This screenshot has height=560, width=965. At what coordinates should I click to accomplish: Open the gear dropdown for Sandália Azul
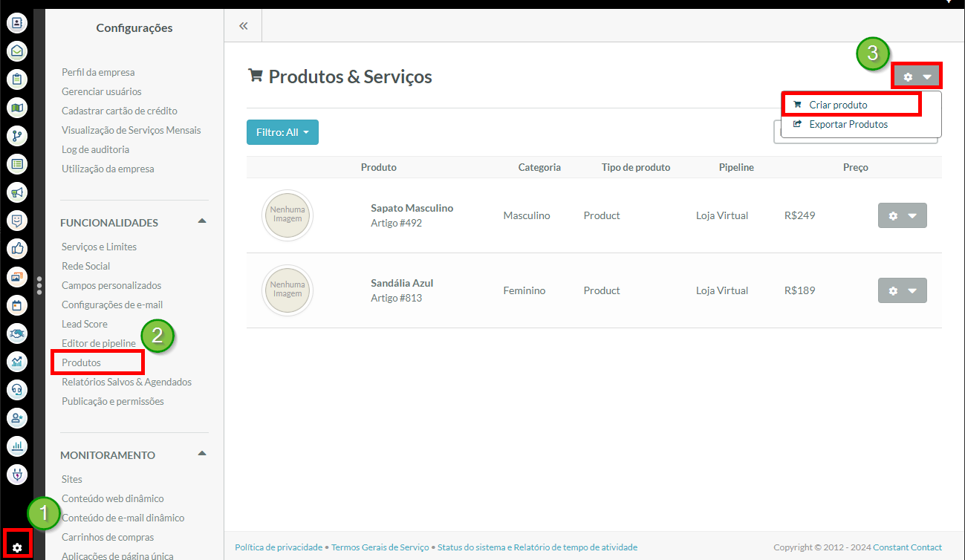[x=902, y=290]
